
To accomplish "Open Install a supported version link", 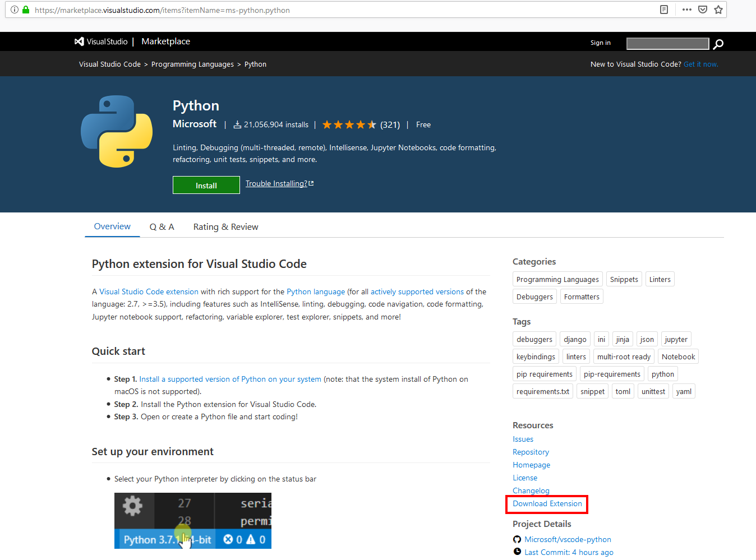I will (230, 379).
